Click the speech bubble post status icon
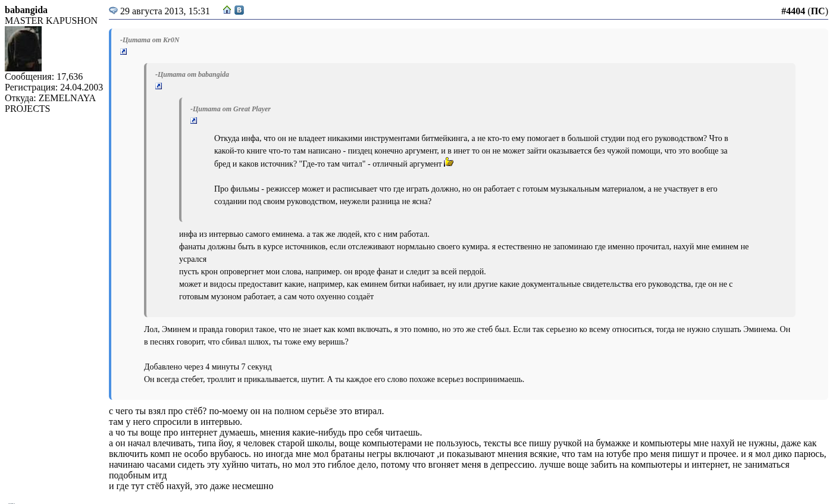Screen dimensions: 833x504 113,11
